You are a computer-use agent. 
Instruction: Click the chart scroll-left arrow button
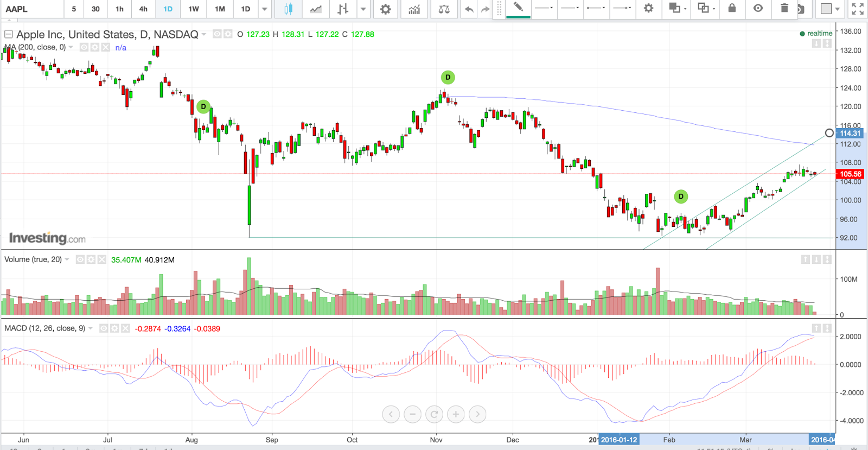click(391, 414)
